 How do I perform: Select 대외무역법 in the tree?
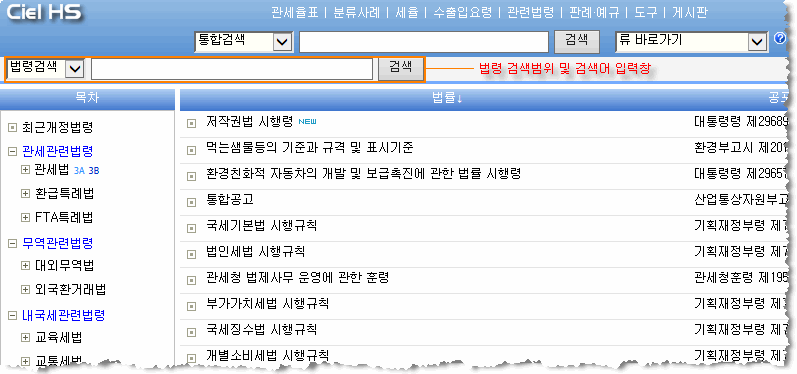[64, 265]
